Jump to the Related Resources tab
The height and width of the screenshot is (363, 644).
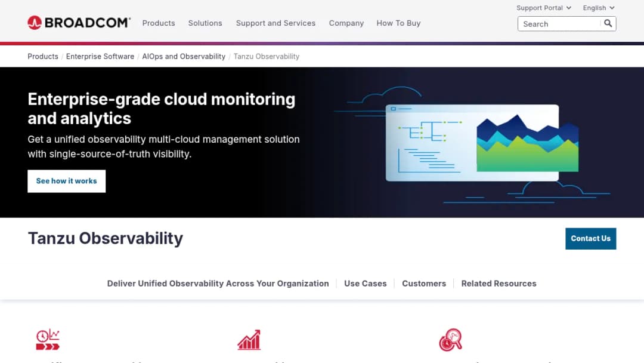tap(499, 283)
